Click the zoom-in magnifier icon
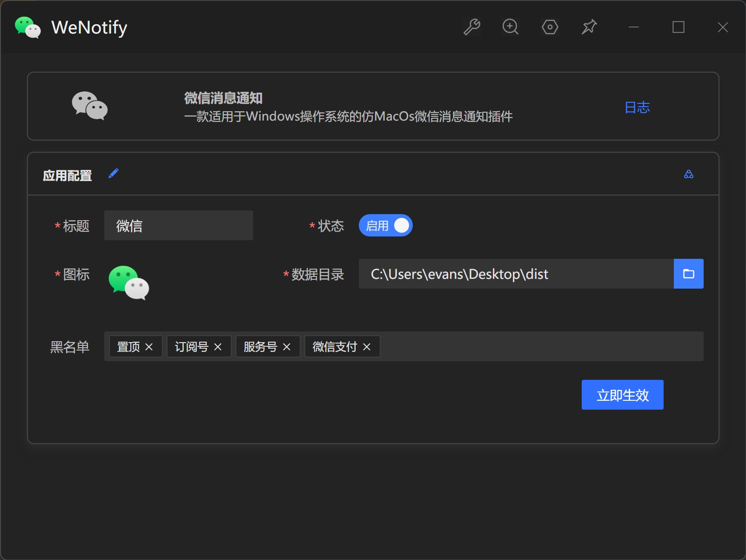746x560 pixels. pyautogui.click(x=511, y=27)
